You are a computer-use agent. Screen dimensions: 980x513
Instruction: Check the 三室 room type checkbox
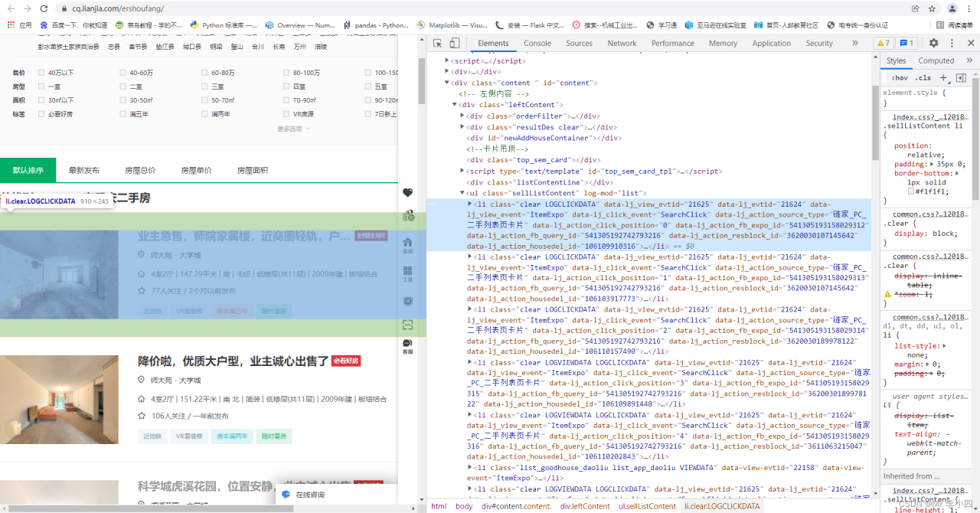click(205, 87)
